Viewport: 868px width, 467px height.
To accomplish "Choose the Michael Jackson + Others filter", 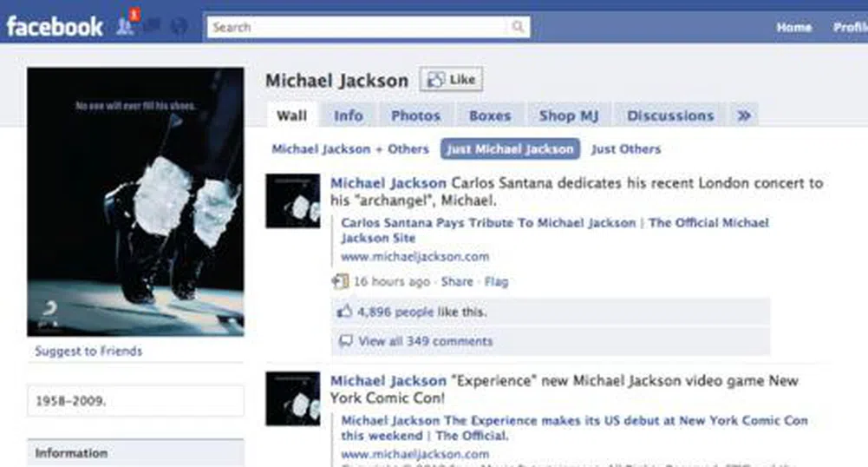I will point(350,148).
